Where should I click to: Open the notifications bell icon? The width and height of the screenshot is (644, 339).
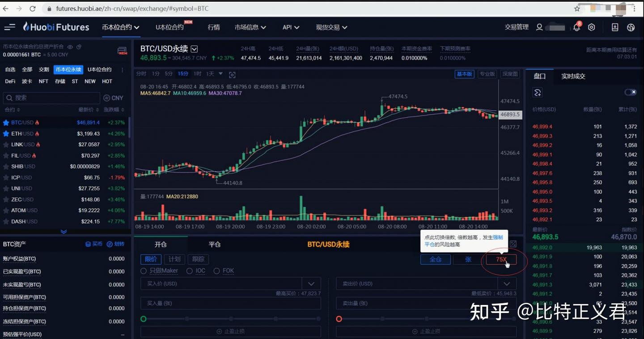coord(576,27)
